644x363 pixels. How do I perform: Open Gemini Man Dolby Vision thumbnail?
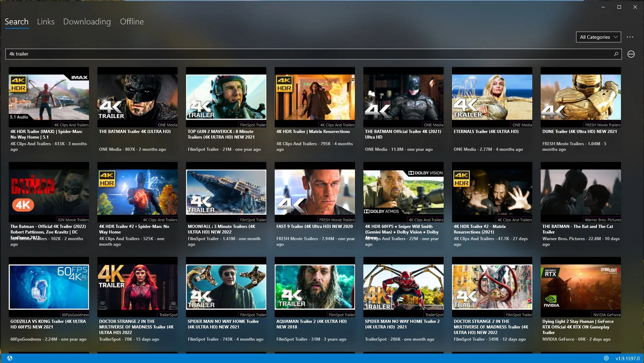point(404,192)
